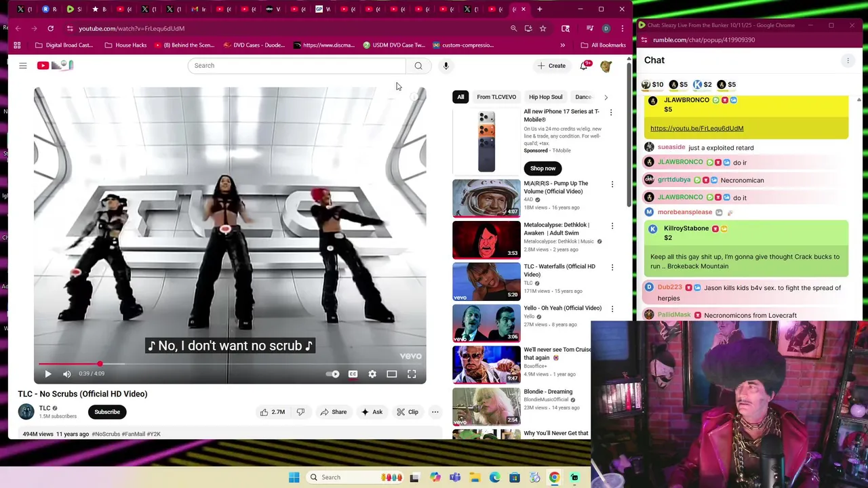Open All Bookmarks folder
Viewport: 868px width, 488px height.
pos(603,45)
